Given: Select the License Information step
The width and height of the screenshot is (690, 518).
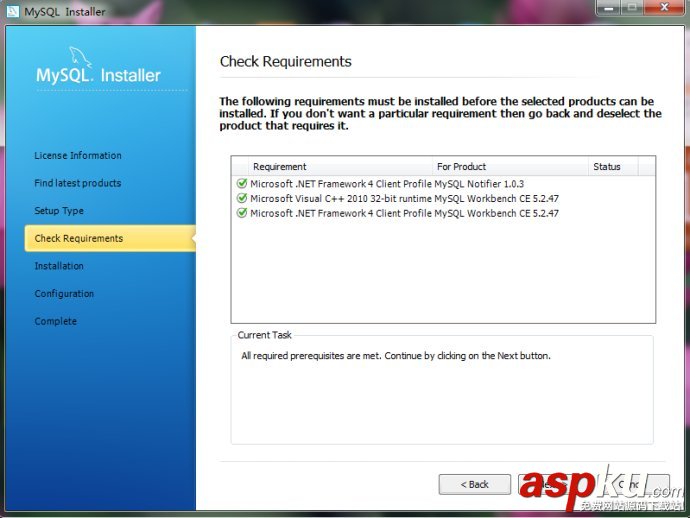Looking at the screenshot, I should 78,155.
